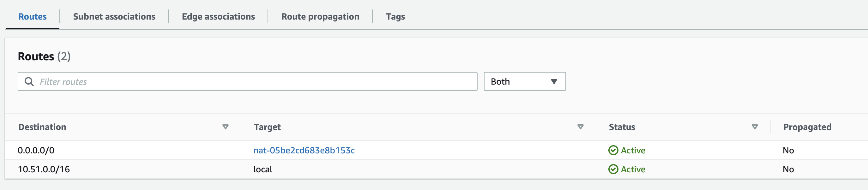Click the Routes (2) heading

[44, 56]
